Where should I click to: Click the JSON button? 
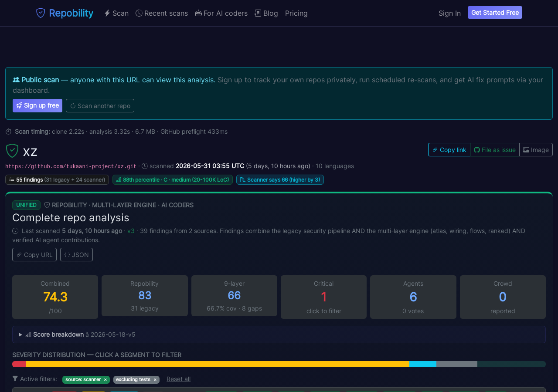point(76,254)
